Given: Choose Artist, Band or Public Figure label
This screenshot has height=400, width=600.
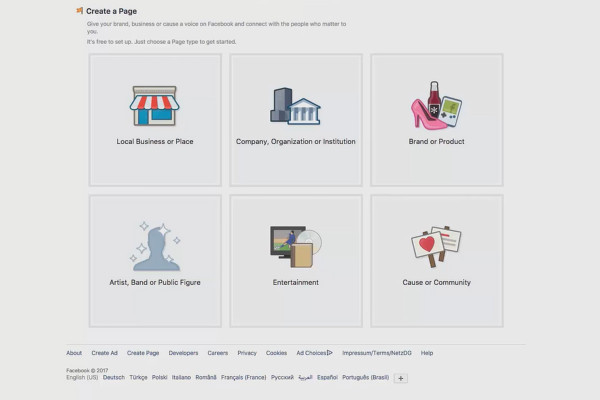Looking at the screenshot, I should click(155, 282).
